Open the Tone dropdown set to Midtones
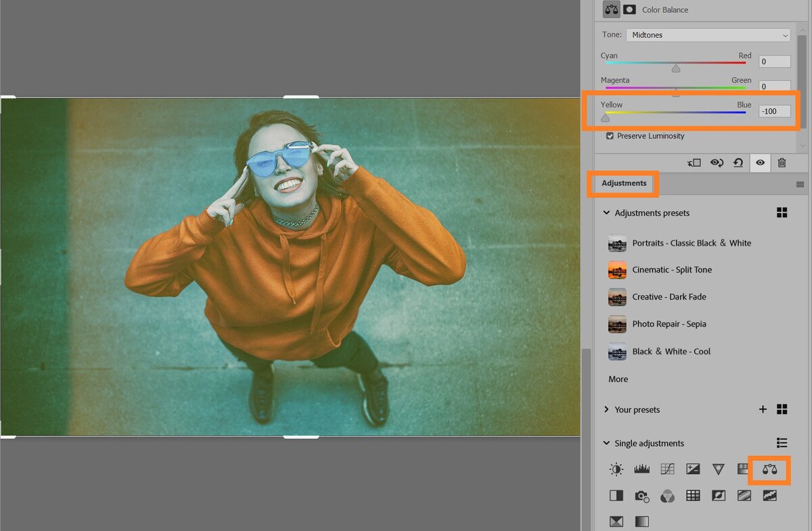The image size is (812, 531). [708, 35]
